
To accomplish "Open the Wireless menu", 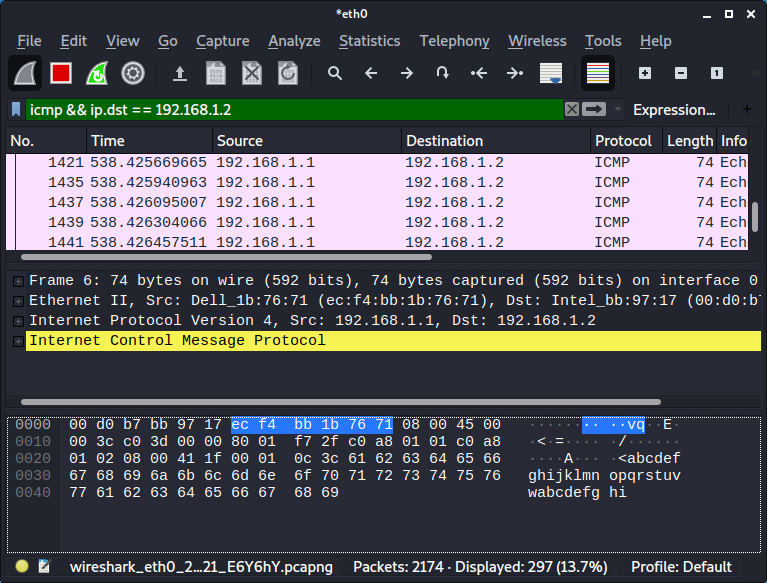I will click(537, 41).
